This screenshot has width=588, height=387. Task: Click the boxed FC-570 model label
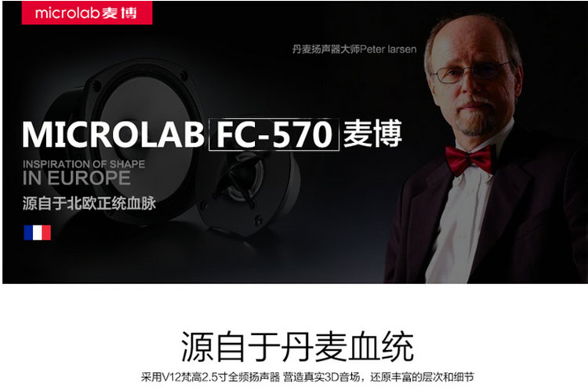tap(274, 134)
